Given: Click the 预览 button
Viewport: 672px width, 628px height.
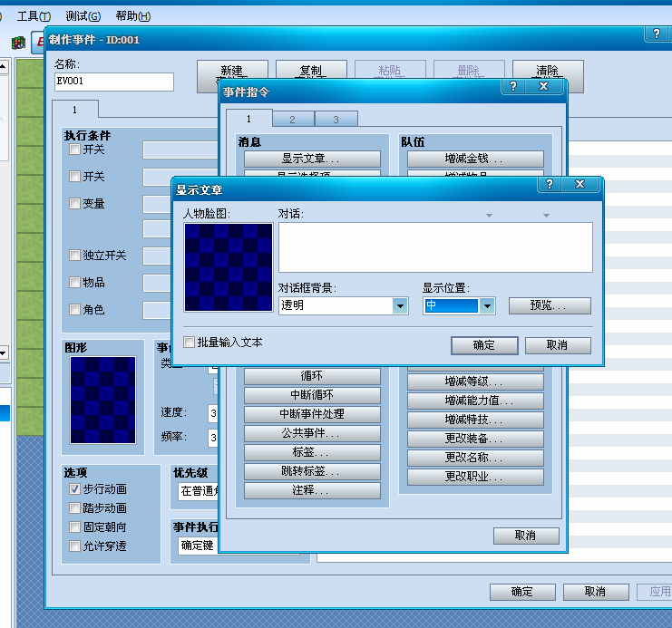Looking at the screenshot, I should click(550, 305).
